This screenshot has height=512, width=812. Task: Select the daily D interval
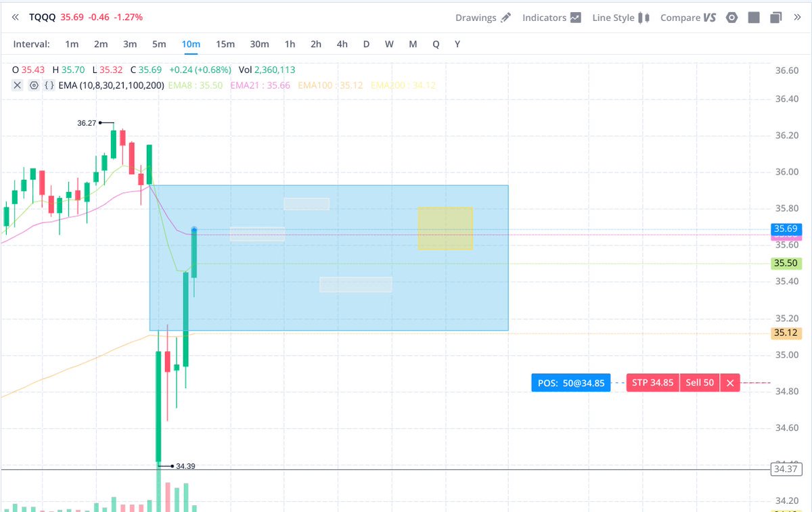click(x=366, y=44)
